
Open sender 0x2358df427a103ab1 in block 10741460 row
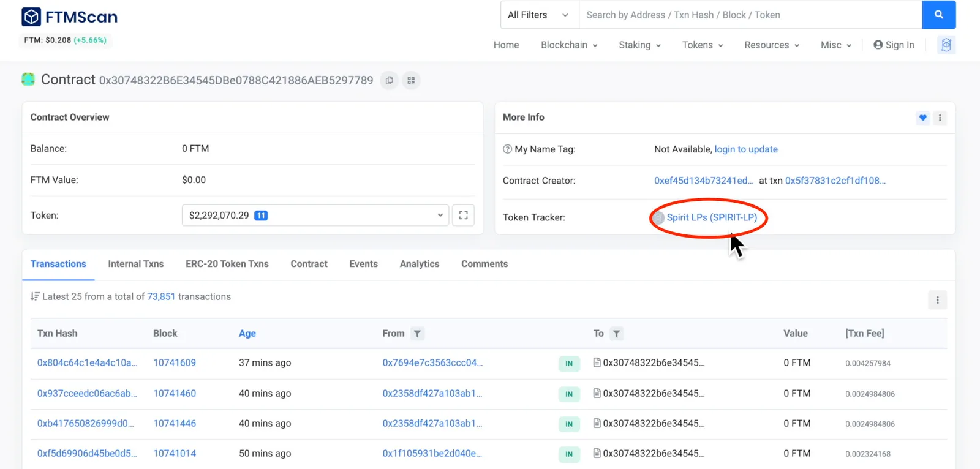(x=432, y=393)
